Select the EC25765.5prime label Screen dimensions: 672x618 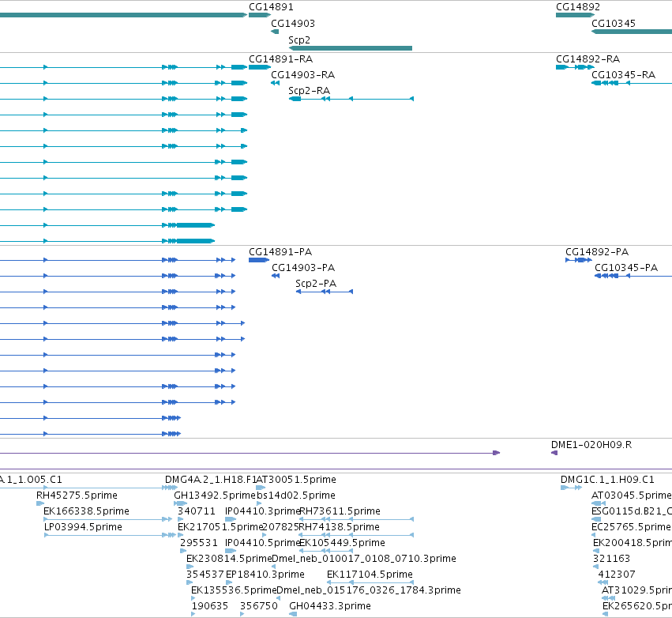pyautogui.click(x=632, y=527)
